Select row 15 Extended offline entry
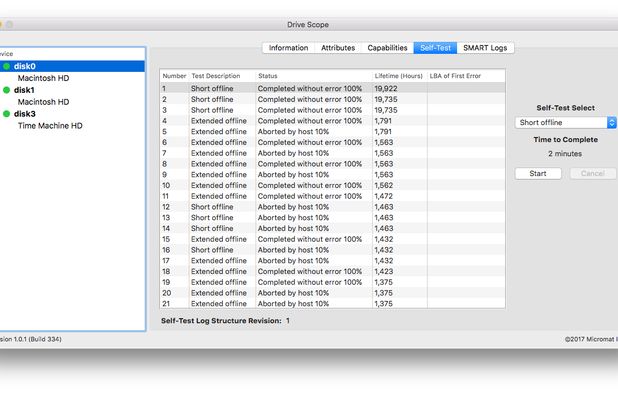Image resolution: width=618 pixels, height=394 pixels. [x=332, y=239]
